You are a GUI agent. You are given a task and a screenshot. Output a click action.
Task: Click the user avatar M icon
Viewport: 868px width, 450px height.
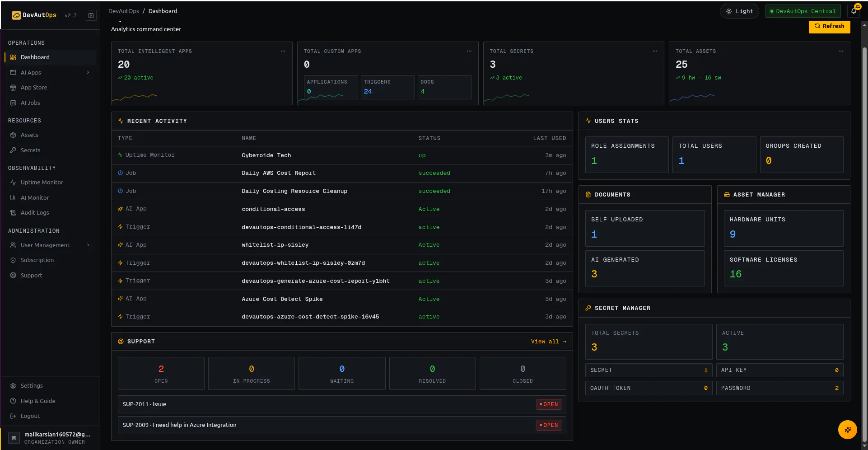point(14,438)
